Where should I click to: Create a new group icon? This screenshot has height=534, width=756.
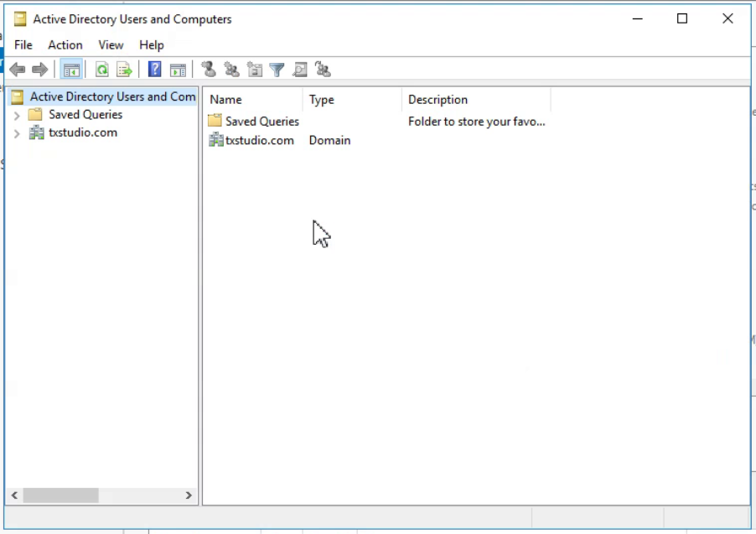(x=231, y=70)
